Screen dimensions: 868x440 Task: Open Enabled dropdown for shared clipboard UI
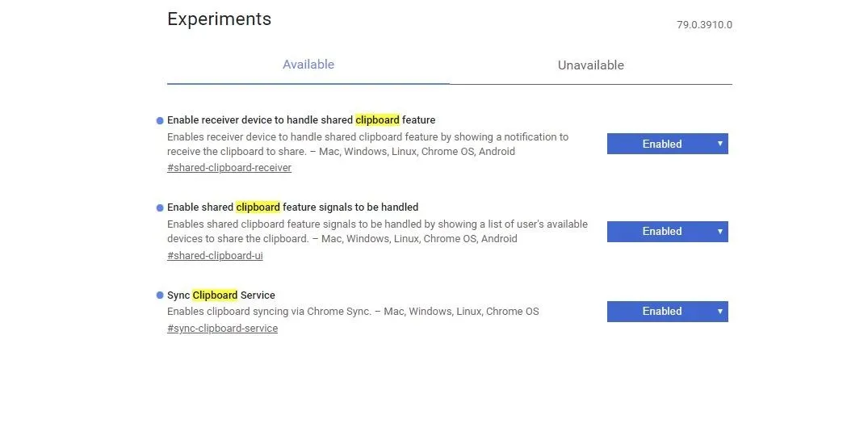click(x=667, y=232)
